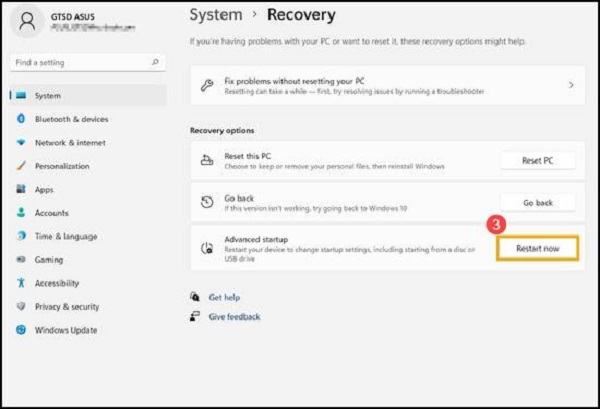This screenshot has height=409, width=600.
Task: Click the Bluetooth & devices icon
Action: point(20,119)
